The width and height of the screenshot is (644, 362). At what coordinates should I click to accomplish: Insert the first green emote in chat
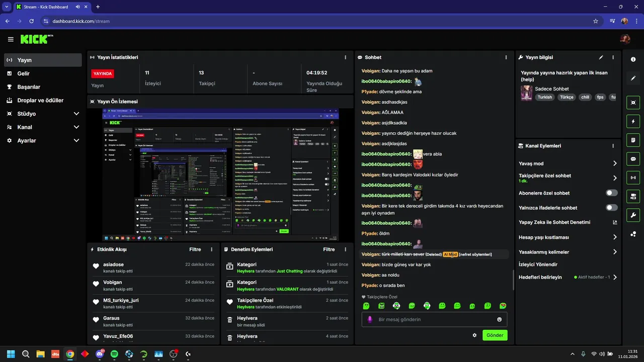(366, 306)
